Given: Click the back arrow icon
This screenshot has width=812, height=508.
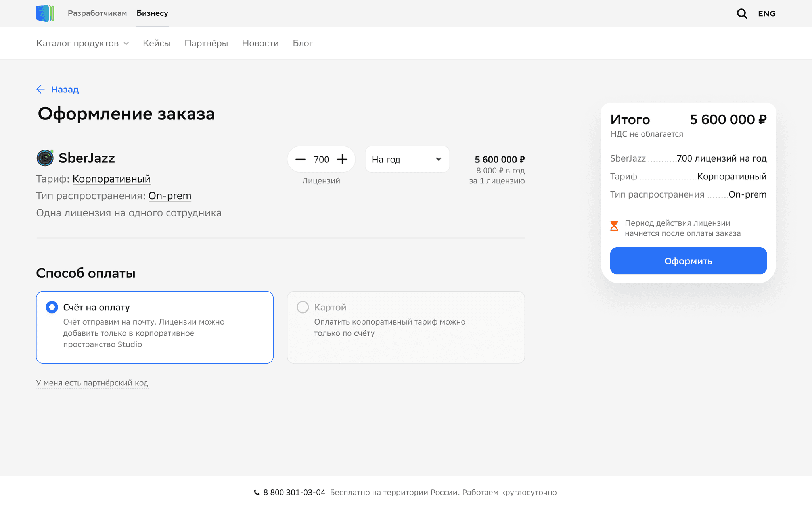Looking at the screenshot, I should (x=40, y=89).
